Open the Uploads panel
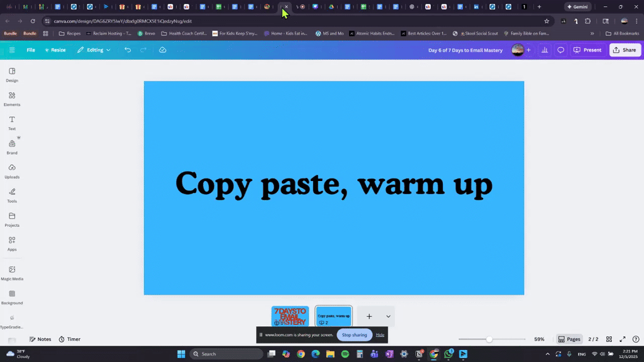Screen dimensions: 644x362 [x=12, y=171]
